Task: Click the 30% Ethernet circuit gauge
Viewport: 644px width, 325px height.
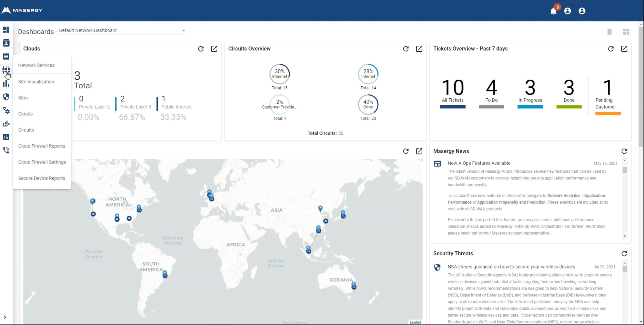Action: coord(280,74)
